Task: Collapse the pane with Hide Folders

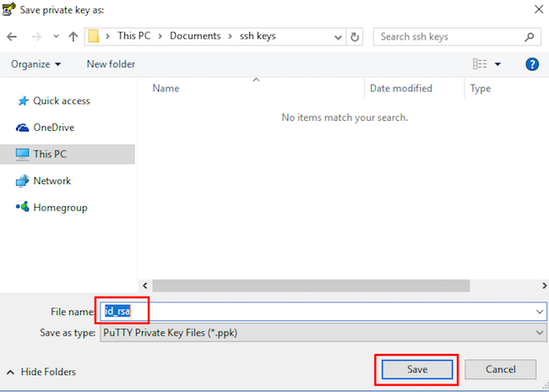Action: (41, 372)
